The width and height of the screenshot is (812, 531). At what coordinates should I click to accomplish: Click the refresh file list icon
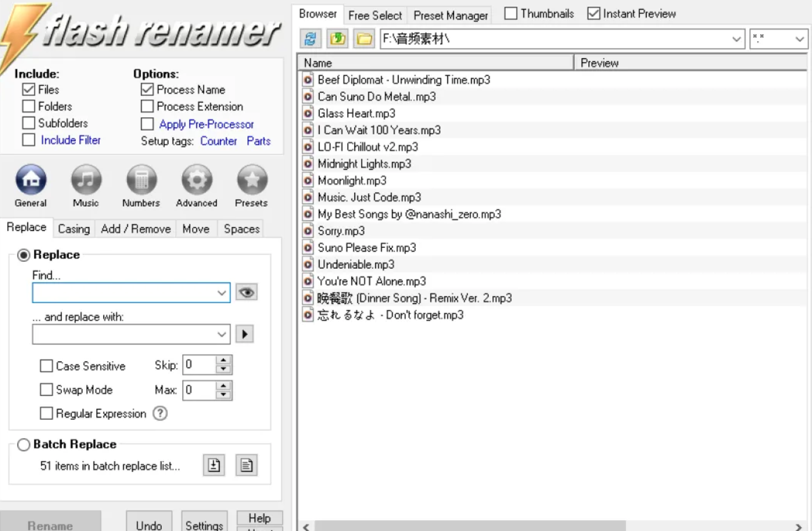[310, 39]
